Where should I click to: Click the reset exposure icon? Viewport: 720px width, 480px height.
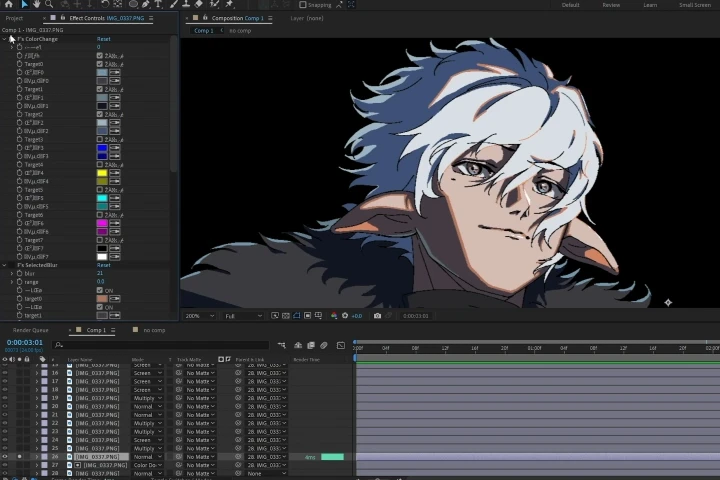coord(345,316)
